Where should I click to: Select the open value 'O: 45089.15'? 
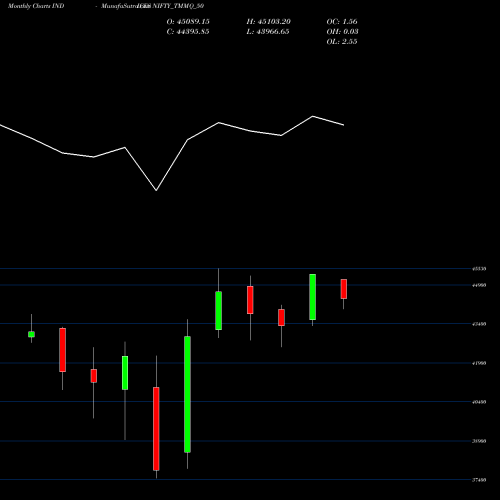[188, 21]
